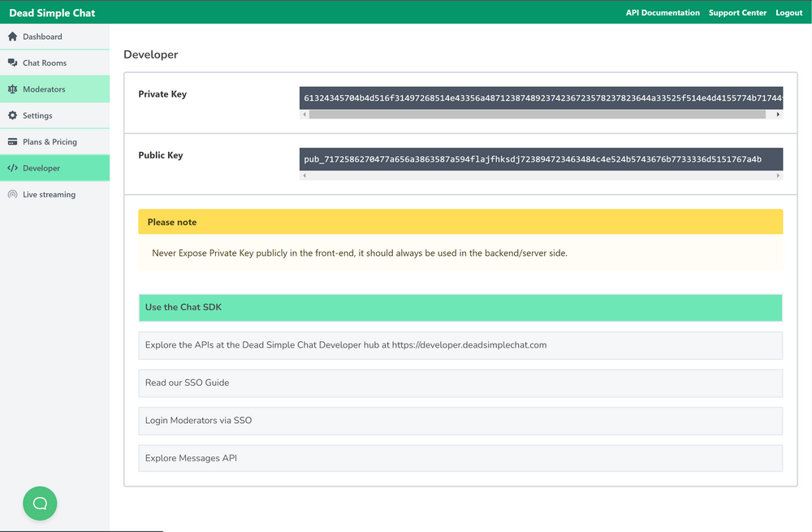Click the Developer code brackets icon
Viewport: 812px width, 532px height.
click(x=12, y=168)
